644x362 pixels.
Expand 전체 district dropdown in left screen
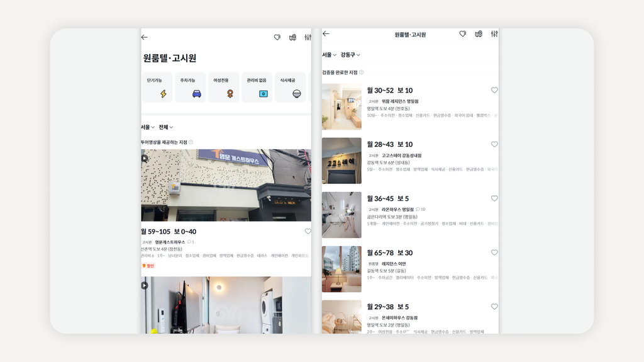click(166, 127)
